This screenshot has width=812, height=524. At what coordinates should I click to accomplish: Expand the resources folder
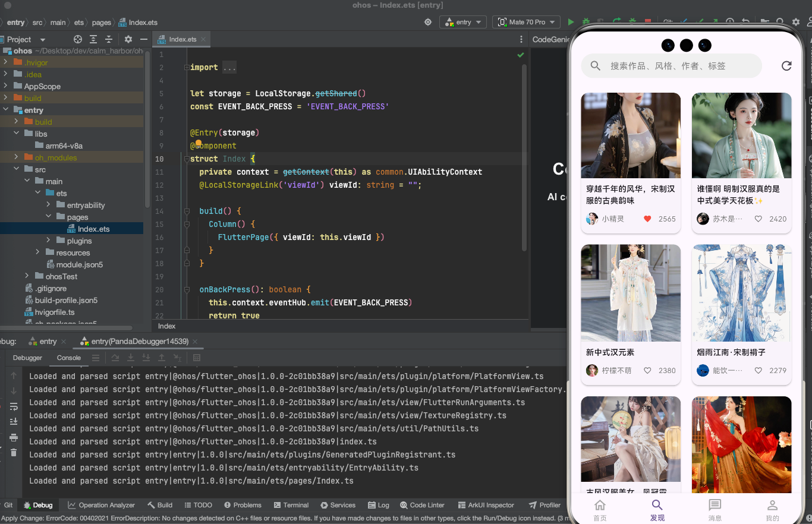[x=38, y=252]
